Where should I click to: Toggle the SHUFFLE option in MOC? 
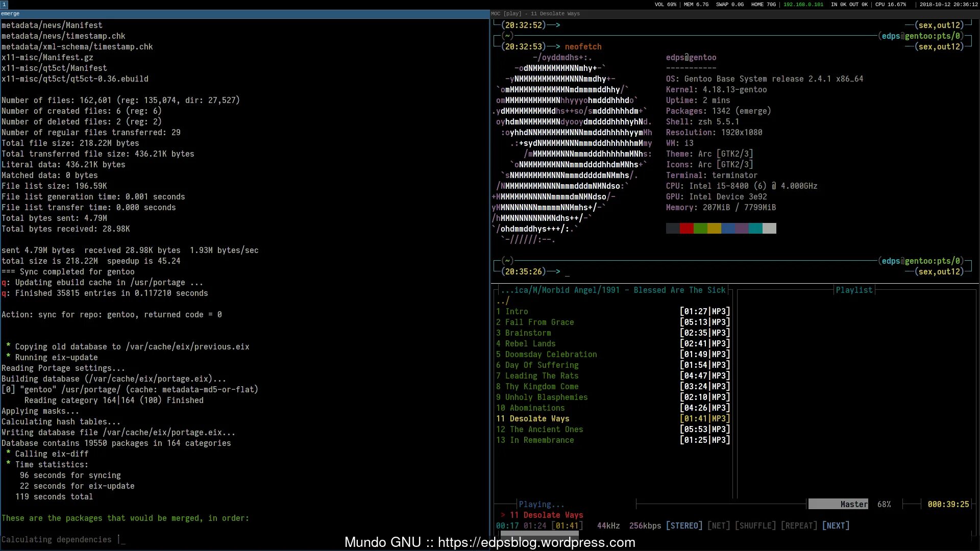755,526
